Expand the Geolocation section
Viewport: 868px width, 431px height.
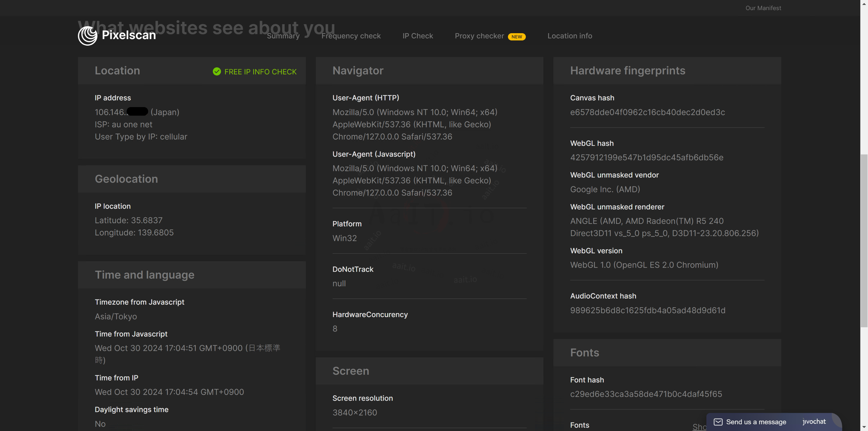[x=126, y=179]
